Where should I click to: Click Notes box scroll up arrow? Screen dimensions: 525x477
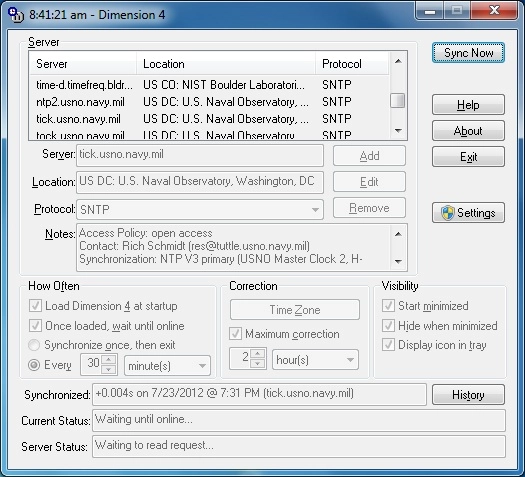pyautogui.click(x=398, y=234)
